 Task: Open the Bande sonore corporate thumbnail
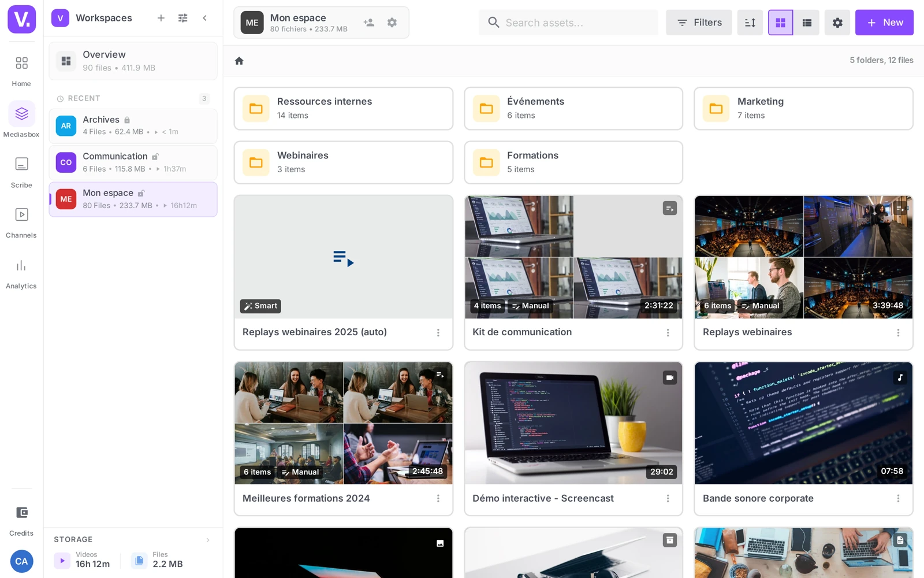[803, 423]
